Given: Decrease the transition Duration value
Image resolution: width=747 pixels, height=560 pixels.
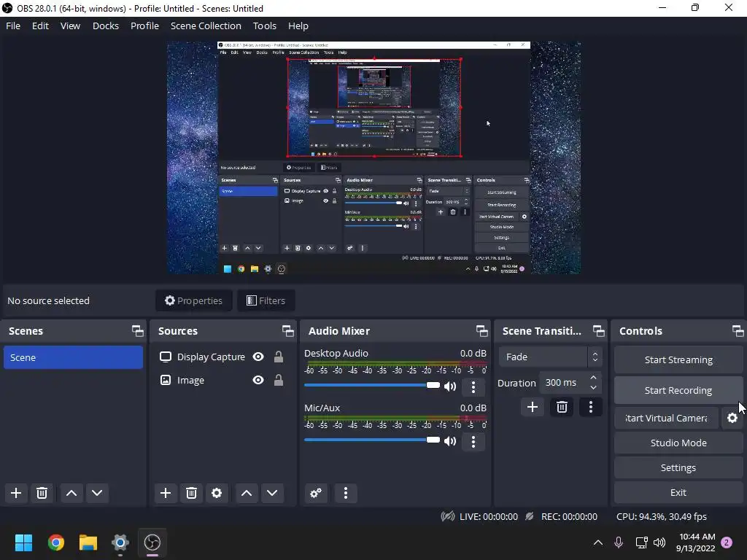Looking at the screenshot, I should click(x=593, y=388).
